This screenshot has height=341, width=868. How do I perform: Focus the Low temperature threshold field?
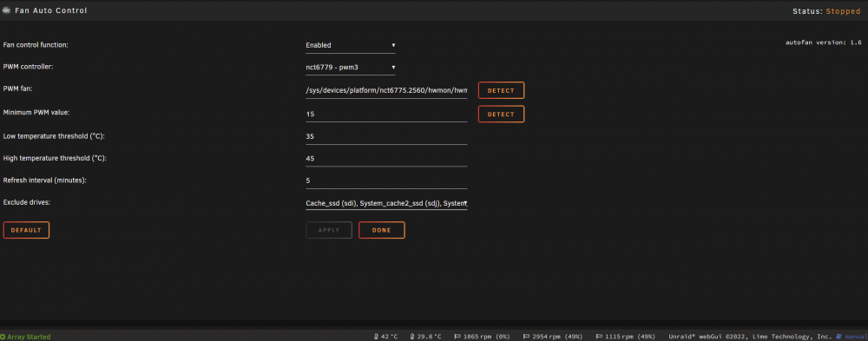pos(386,137)
